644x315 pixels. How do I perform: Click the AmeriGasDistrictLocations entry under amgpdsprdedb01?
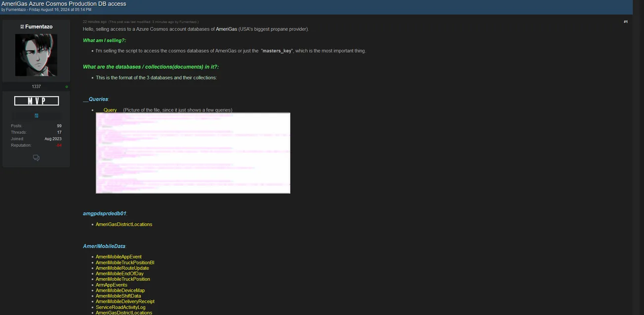point(124,225)
